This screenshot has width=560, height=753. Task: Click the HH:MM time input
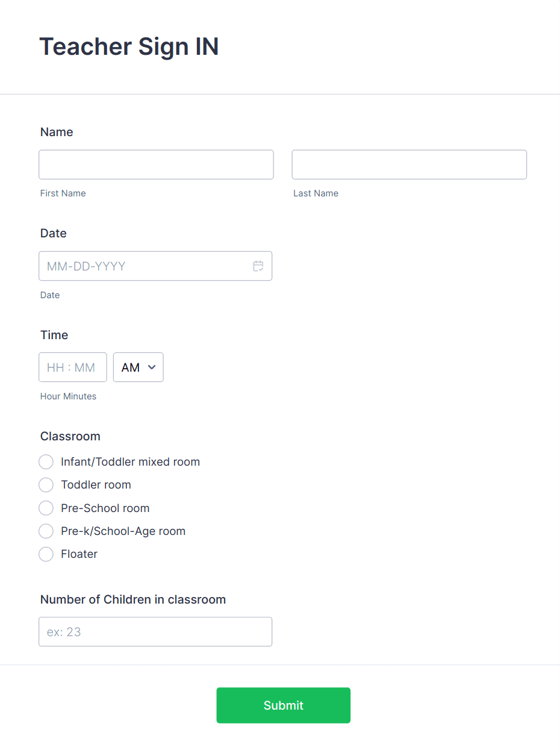click(x=72, y=367)
